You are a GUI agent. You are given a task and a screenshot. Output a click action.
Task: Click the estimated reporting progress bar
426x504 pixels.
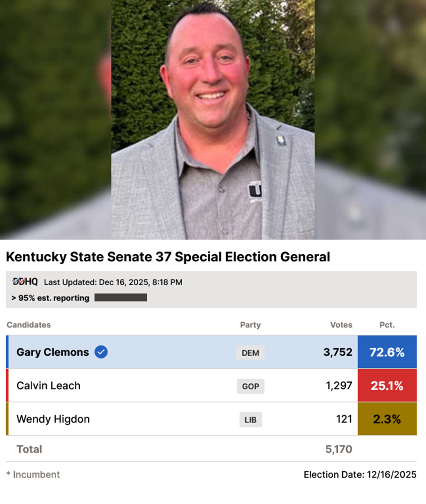pyautogui.click(x=121, y=298)
